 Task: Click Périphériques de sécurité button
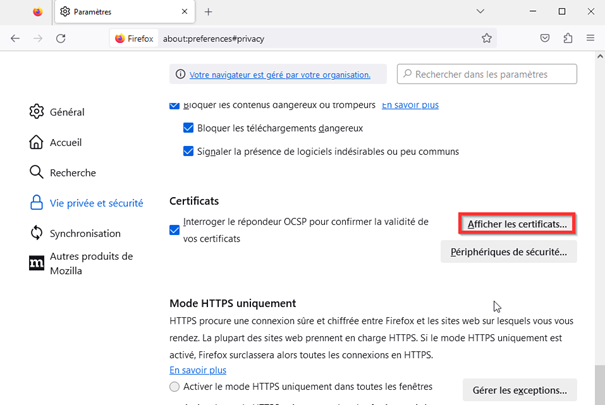509,252
